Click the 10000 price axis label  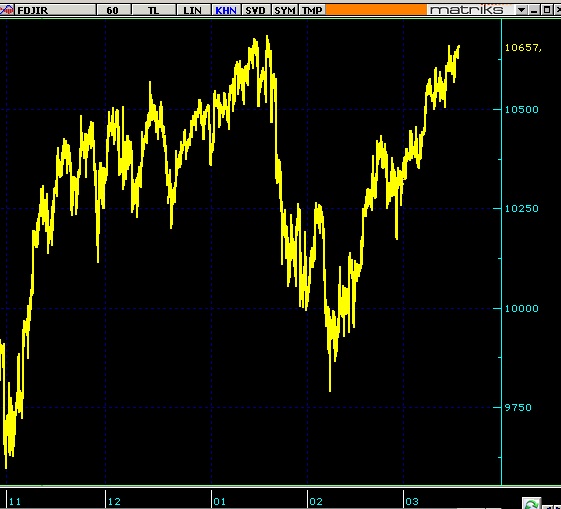pyautogui.click(x=521, y=308)
